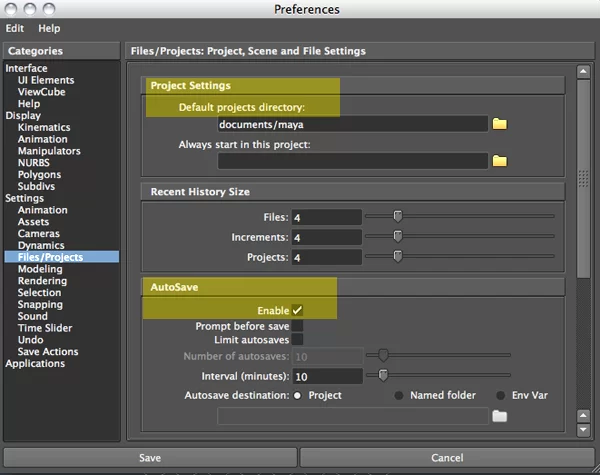
Task: Click the Interval minutes slider handle
Action: point(382,376)
